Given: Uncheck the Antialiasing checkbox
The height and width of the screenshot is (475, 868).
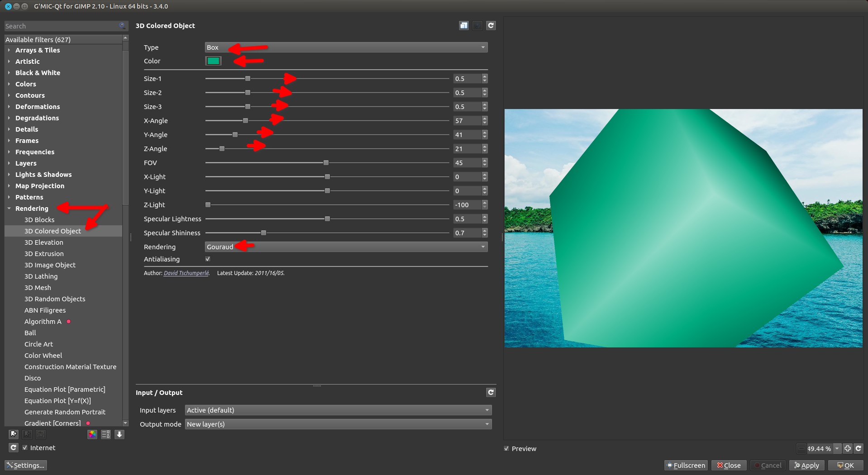Looking at the screenshot, I should [x=208, y=259].
